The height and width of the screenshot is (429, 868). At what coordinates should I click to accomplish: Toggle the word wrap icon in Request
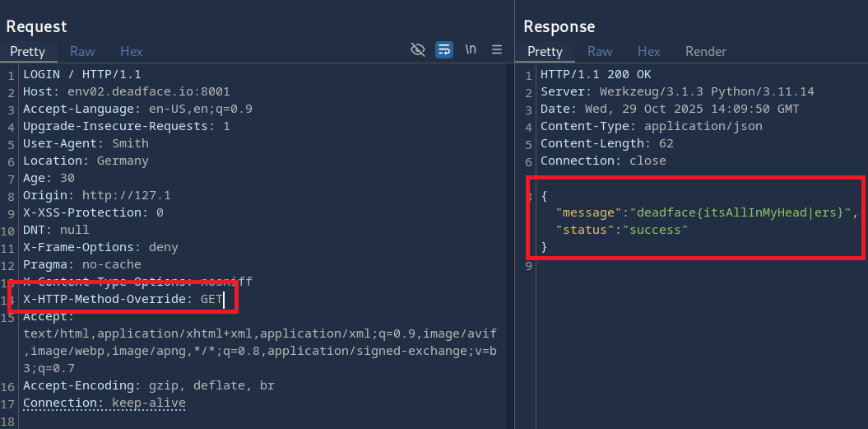[x=444, y=49]
